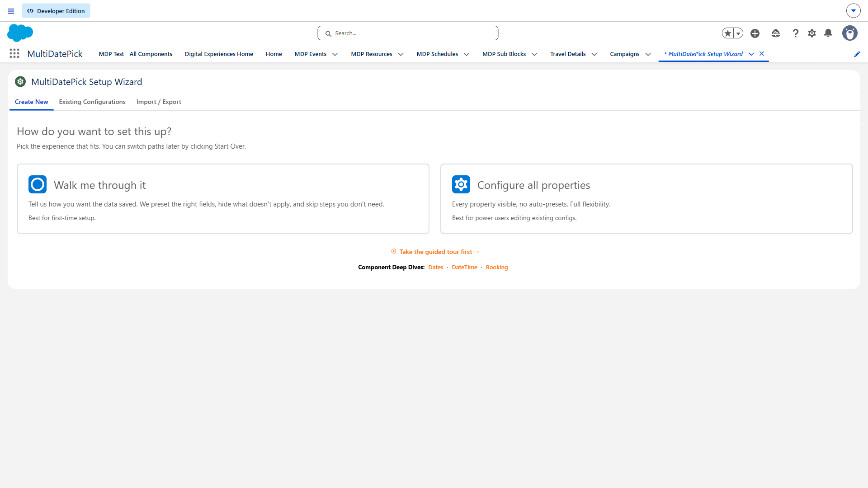Switch to the Existing Configurations tab

[x=92, y=102]
